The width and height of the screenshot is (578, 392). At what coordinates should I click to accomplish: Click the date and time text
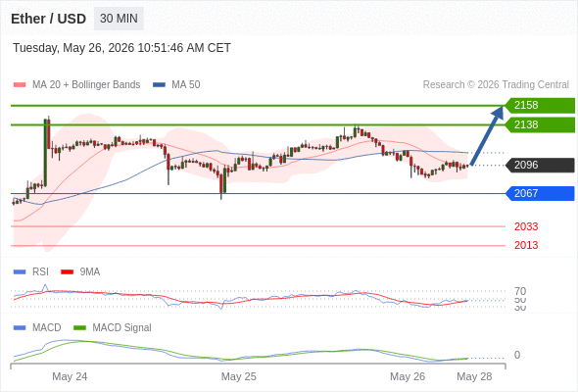(121, 48)
